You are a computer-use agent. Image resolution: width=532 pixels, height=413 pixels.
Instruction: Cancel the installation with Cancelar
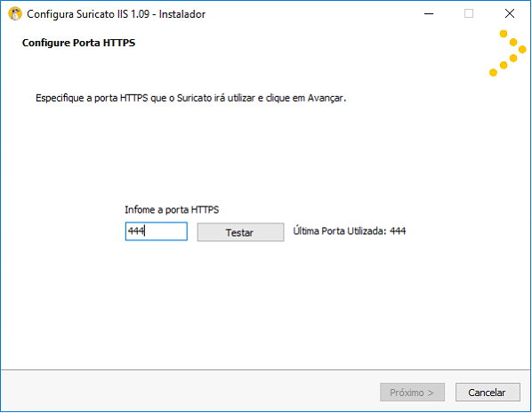click(488, 393)
